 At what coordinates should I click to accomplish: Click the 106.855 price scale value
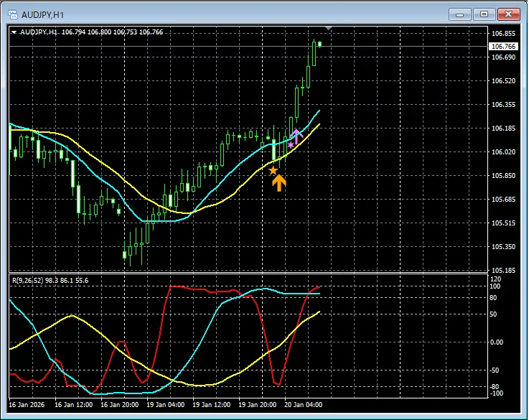point(502,34)
